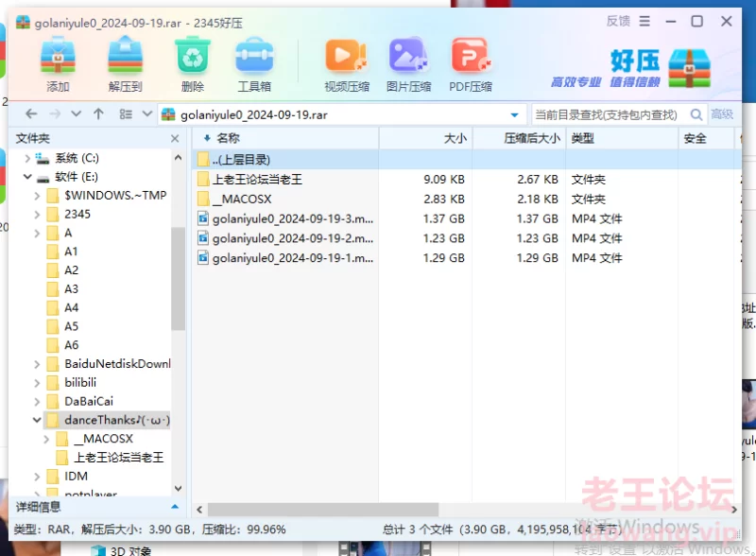Open PDF压缩 compression tool
The width and height of the screenshot is (756, 556).
pyautogui.click(x=471, y=65)
